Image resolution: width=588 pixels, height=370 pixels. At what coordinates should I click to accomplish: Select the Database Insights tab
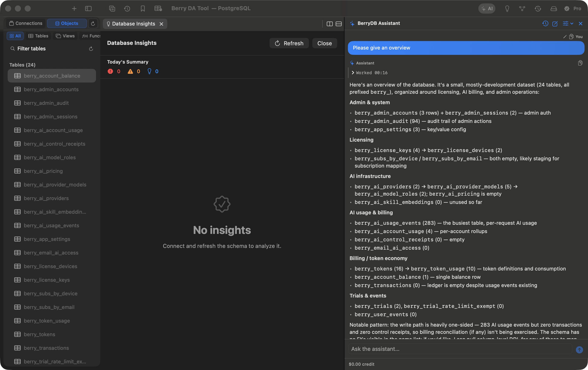[x=135, y=24]
